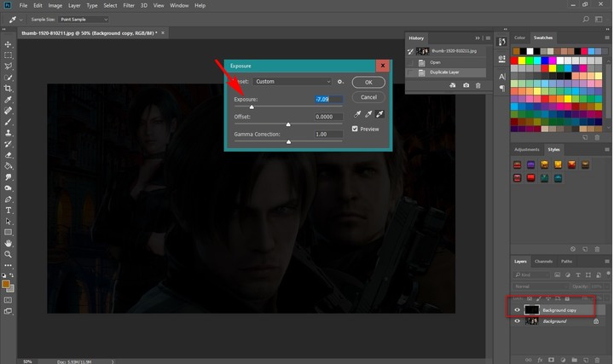
Task: Toggle the pixel layer filter in Layers panel
Action: pyautogui.click(x=558, y=275)
